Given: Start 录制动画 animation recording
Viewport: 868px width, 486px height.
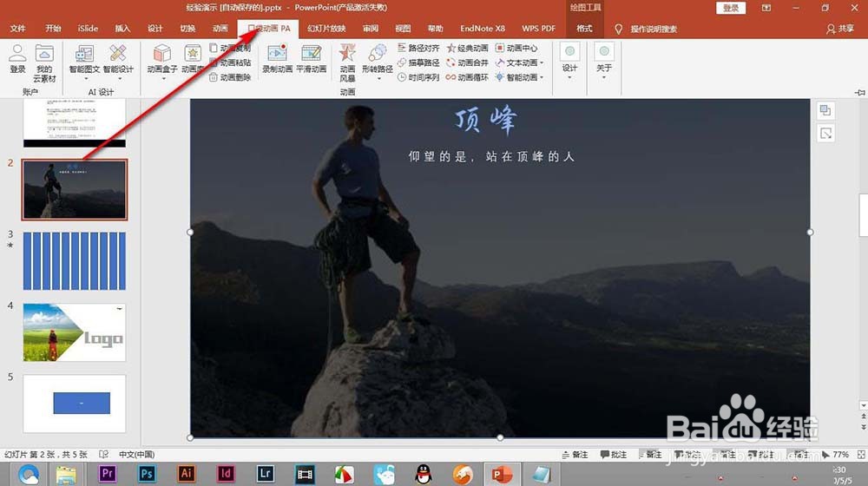Looking at the screenshot, I should tap(277, 59).
